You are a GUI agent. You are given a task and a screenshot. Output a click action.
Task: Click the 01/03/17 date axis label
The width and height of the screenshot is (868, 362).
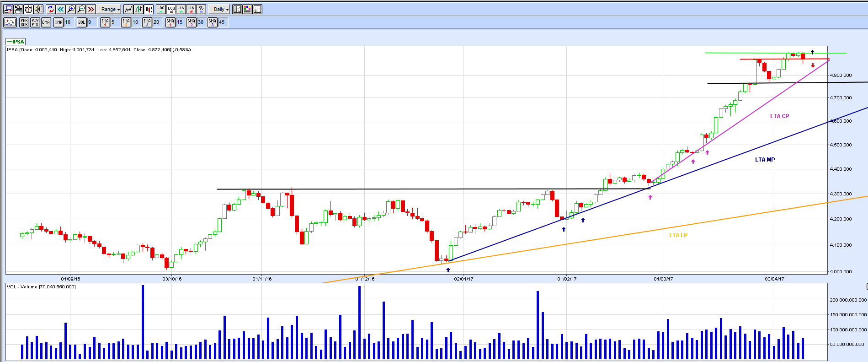pyautogui.click(x=663, y=279)
